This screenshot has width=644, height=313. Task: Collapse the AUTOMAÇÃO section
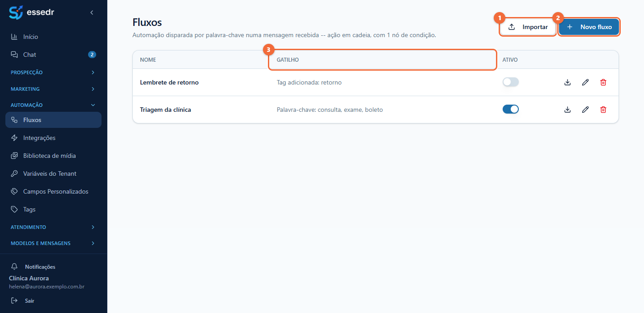point(54,105)
